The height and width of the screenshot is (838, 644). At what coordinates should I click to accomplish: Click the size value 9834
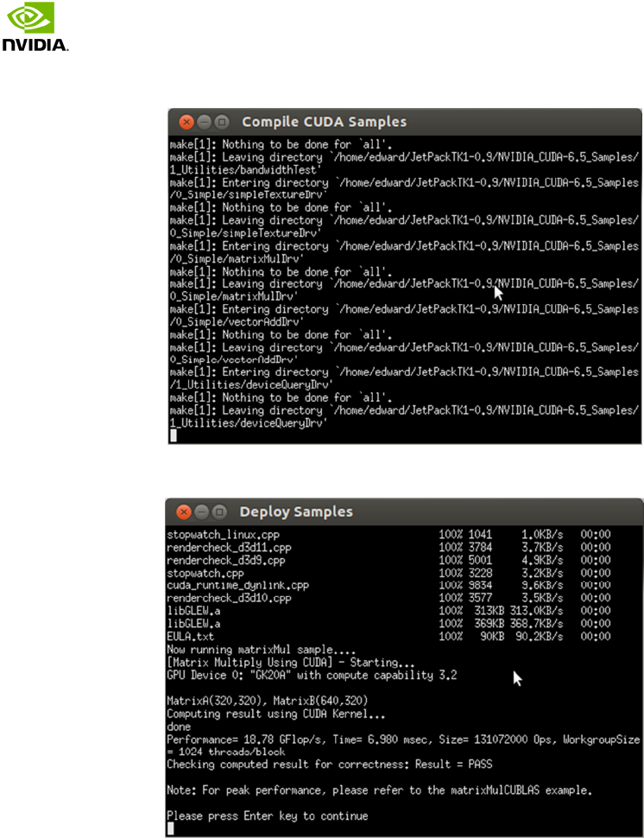pyautogui.click(x=480, y=585)
